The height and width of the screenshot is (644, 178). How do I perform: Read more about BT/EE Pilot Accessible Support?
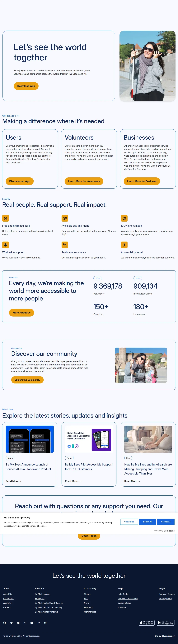point(73,481)
